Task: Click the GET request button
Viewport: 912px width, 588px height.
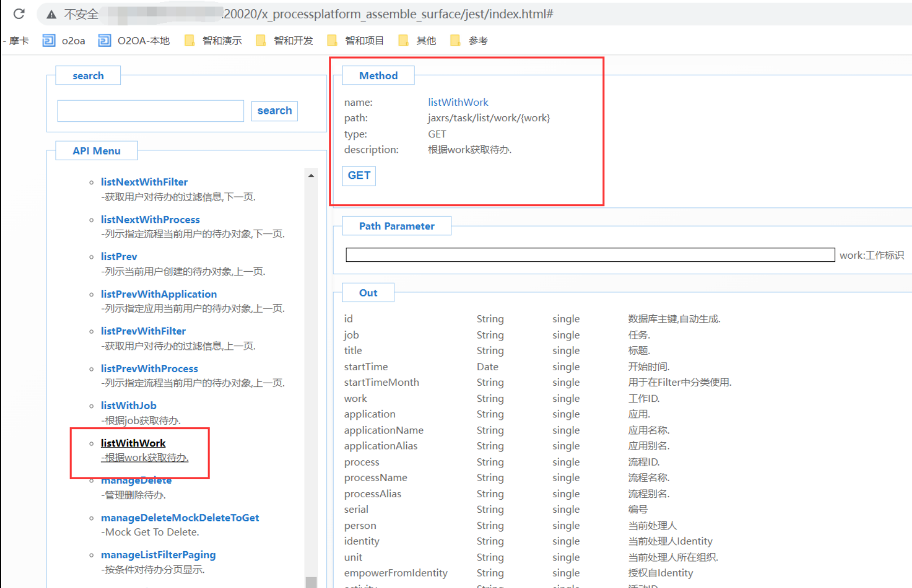Action: click(x=358, y=176)
